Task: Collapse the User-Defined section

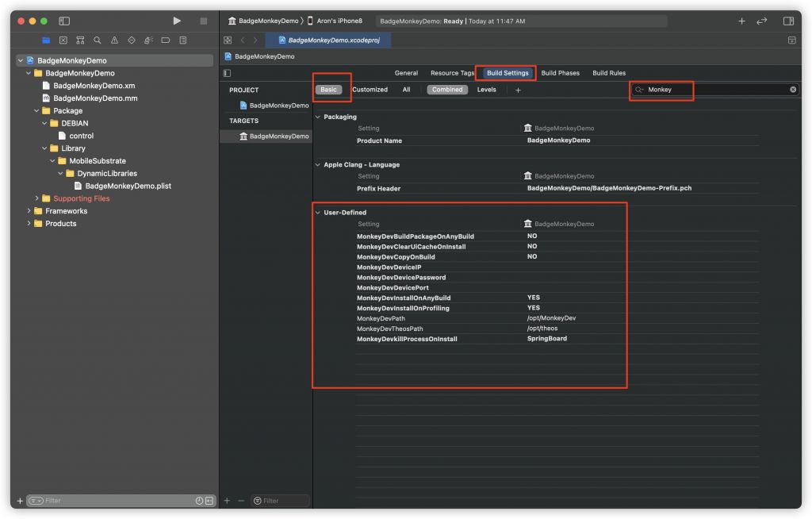Action: (x=318, y=213)
